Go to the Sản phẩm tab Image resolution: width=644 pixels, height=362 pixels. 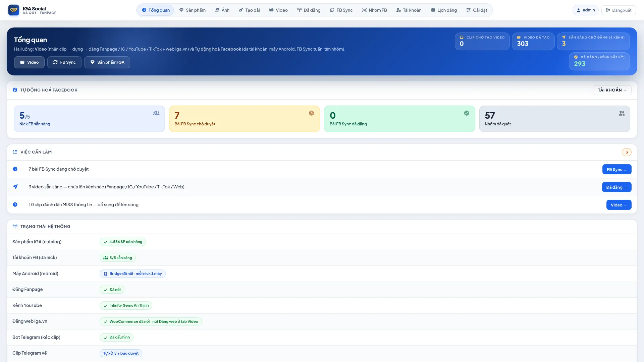pos(193,10)
